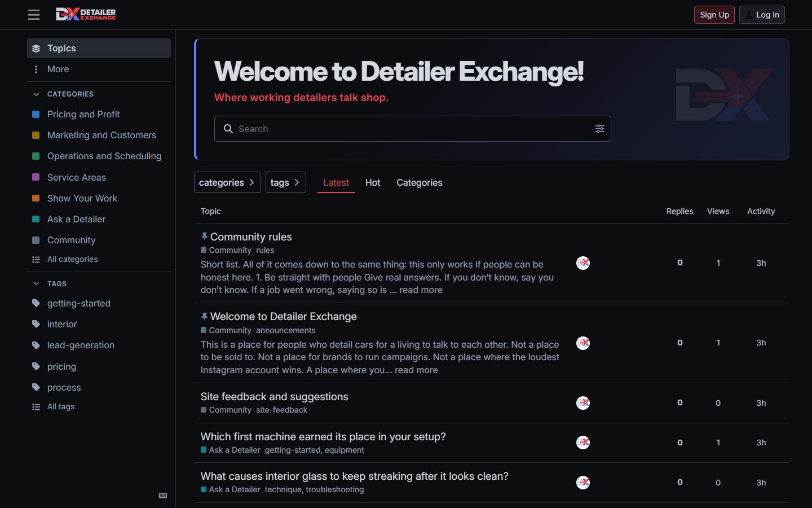Viewport: 812px width, 508px height.
Task: Click the rules tag under Community rules
Action: [x=265, y=250]
